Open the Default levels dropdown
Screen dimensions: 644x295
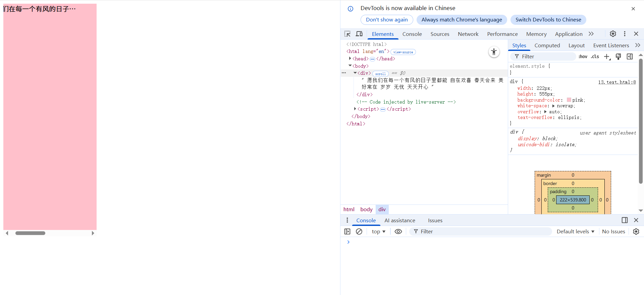click(576, 232)
